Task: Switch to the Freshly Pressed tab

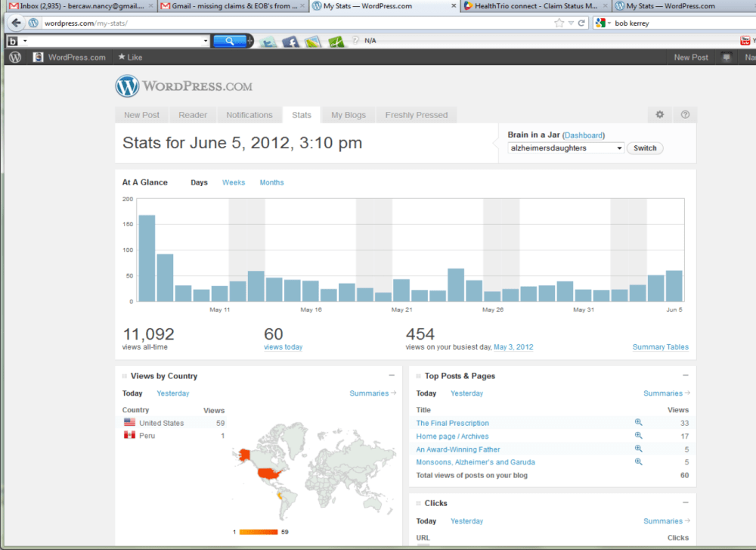Action: click(416, 115)
